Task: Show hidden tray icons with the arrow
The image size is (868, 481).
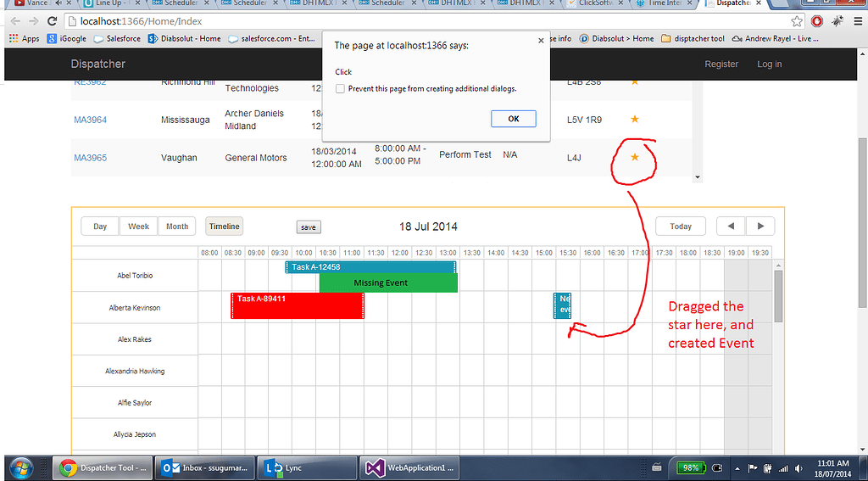Action: coord(737,468)
